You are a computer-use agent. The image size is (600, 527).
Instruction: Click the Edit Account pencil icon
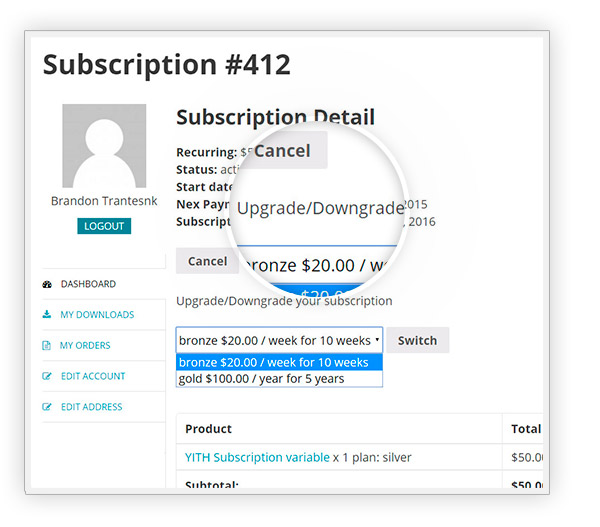pyautogui.click(x=47, y=376)
